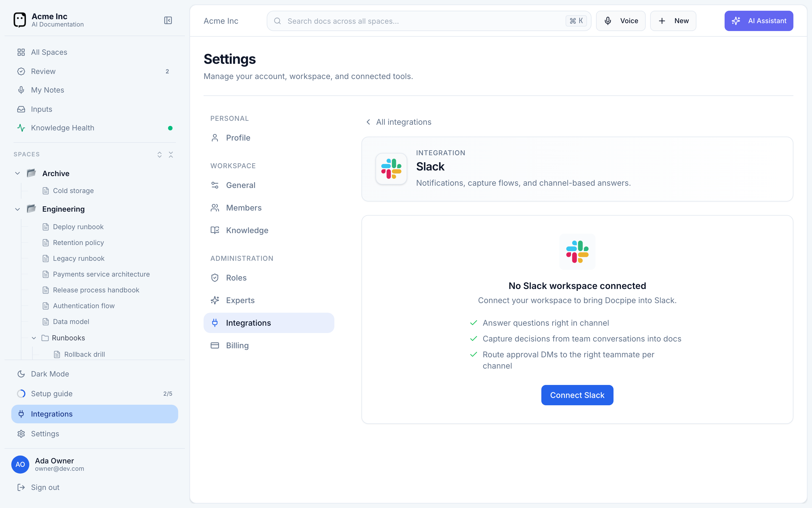Open Profile settings
The height and width of the screenshot is (508, 812).
click(269, 138)
